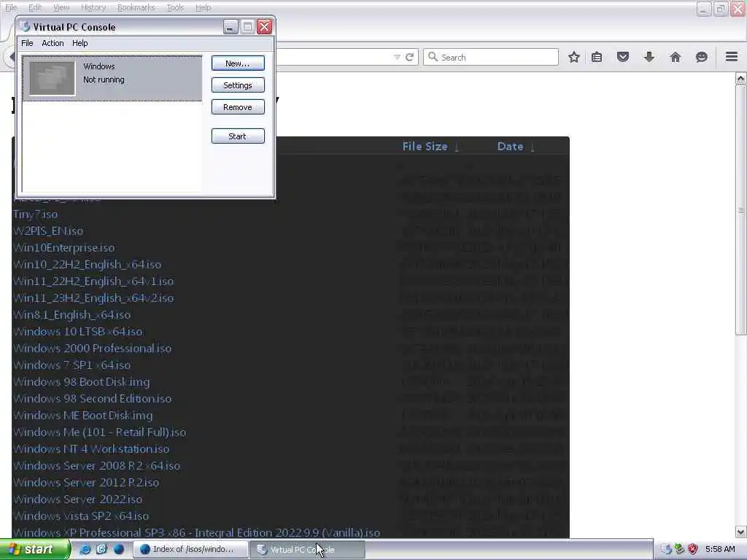Open the Windows XP Start menu
The image size is (747, 560).
pyautogui.click(x=35, y=550)
